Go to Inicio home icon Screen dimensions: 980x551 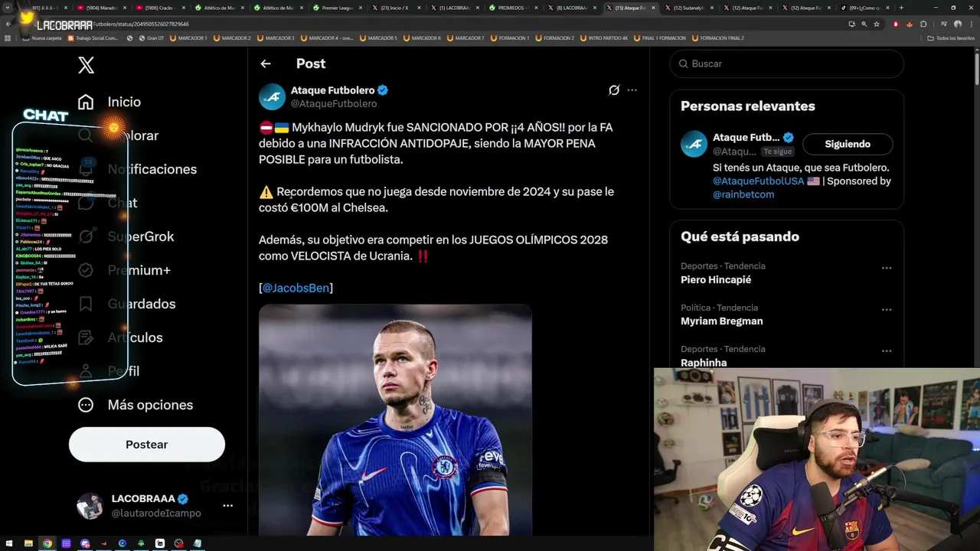pos(86,102)
